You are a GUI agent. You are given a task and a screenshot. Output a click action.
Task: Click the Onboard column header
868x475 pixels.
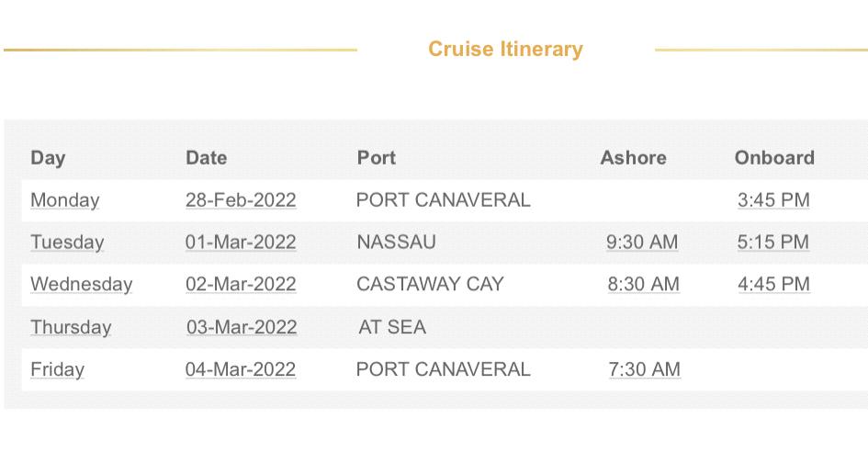point(774,158)
